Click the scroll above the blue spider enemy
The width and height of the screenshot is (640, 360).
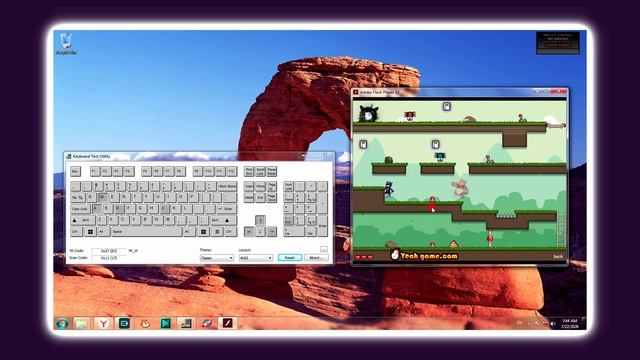436,144
